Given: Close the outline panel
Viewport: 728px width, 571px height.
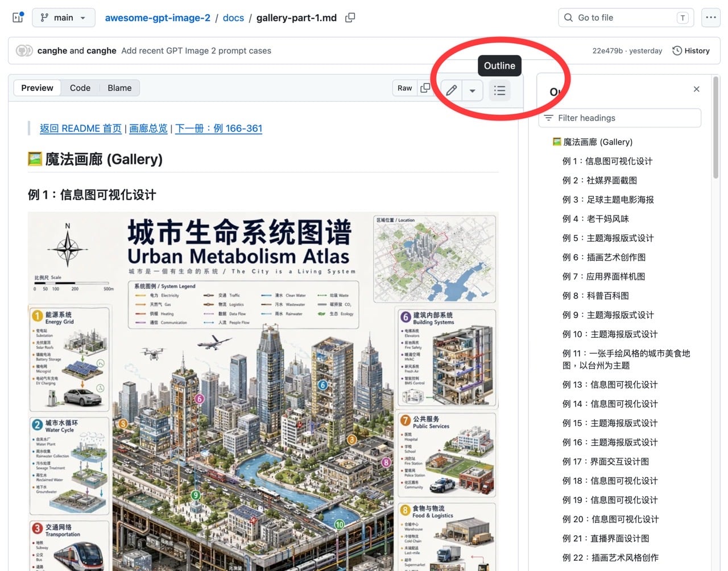Looking at the screenshot, I should [697, 89].
